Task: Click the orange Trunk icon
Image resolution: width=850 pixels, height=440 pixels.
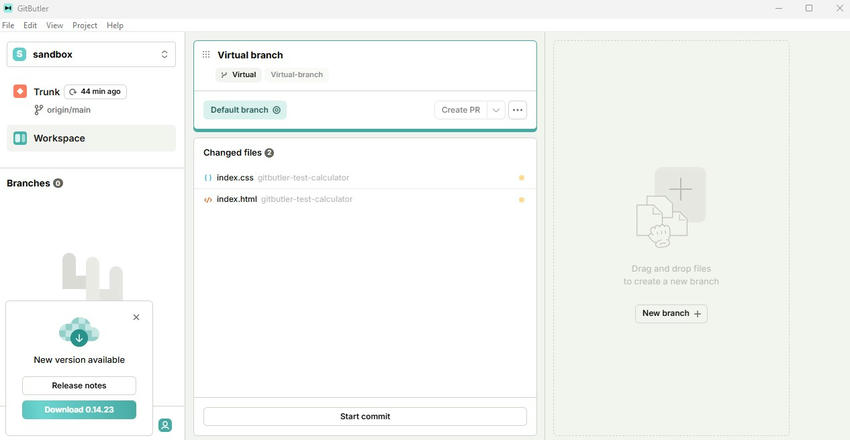Action: [20, 92]
